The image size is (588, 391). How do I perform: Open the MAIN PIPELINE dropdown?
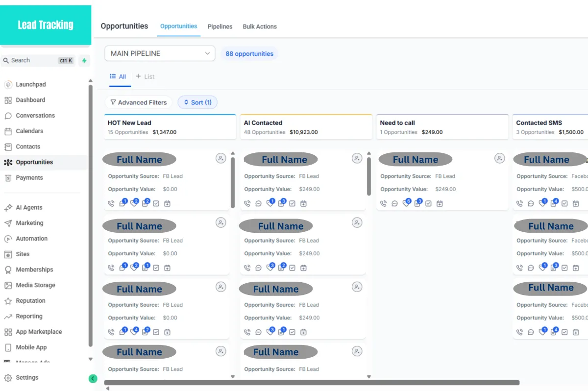pos(160,53)
